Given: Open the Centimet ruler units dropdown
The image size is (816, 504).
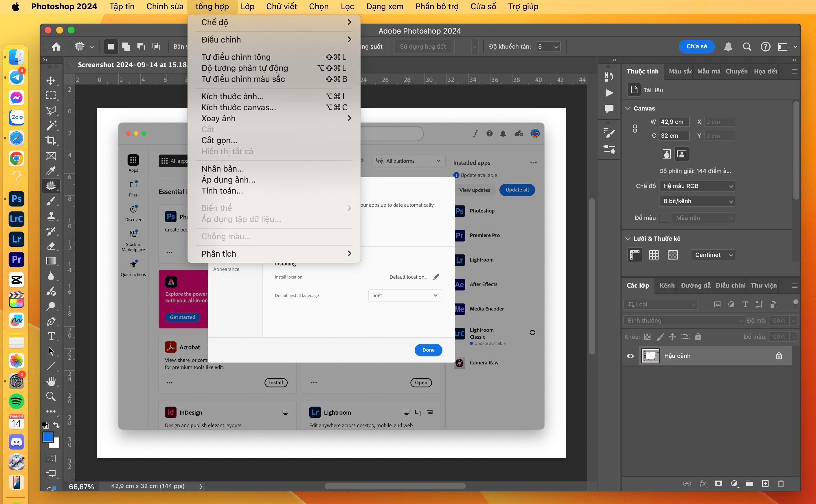Looking at the screenshot, I should coord(712,255).
